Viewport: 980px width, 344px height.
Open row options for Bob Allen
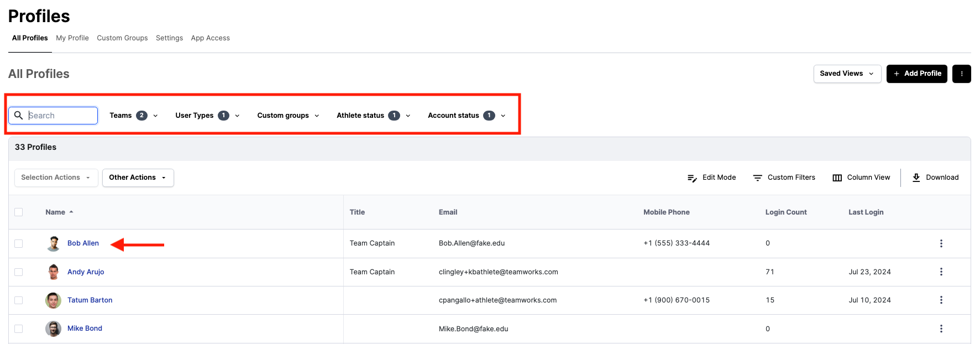pyautogui.click(x=941, y=243)
